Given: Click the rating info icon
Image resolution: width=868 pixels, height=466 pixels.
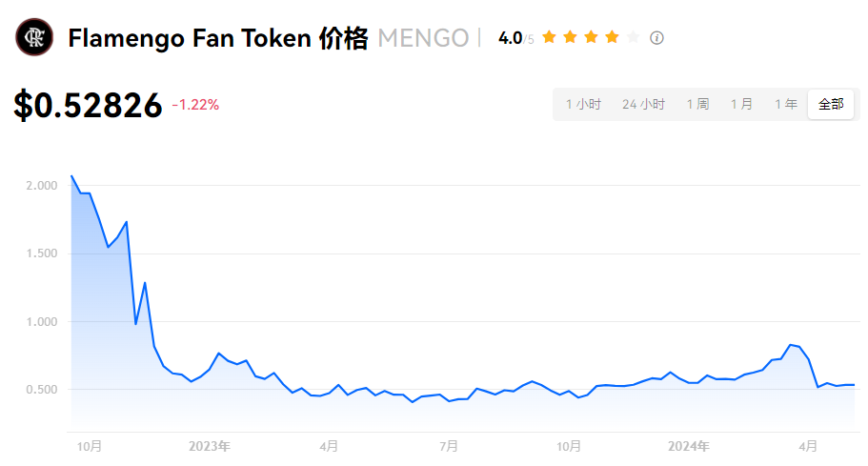Looking at the screenshot, I should pos(656,38).
